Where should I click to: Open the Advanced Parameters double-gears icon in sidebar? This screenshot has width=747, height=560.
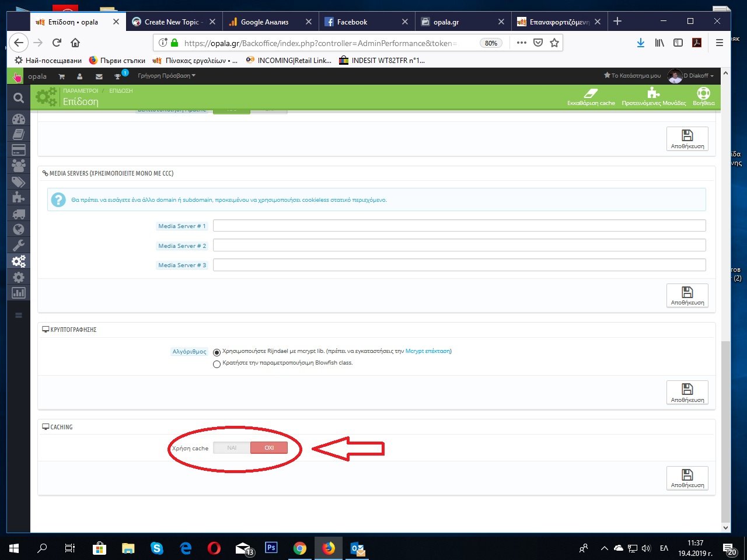point(19,261)
